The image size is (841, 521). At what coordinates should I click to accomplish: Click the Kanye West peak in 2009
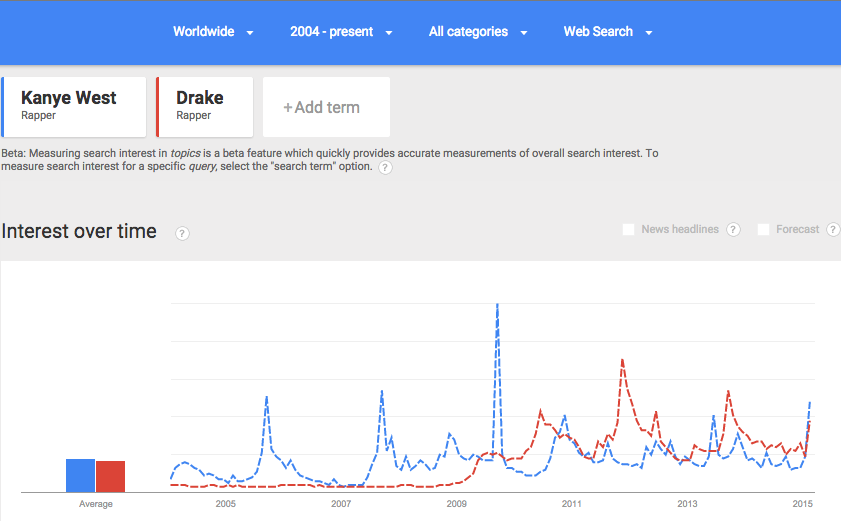[x=497, y=305]
